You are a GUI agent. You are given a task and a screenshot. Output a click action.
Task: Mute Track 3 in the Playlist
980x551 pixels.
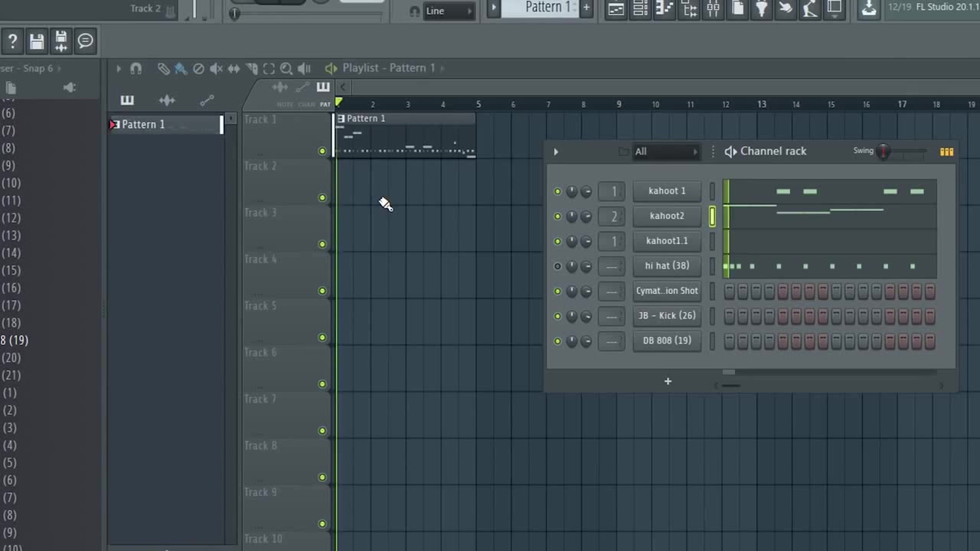coord(322,244)
